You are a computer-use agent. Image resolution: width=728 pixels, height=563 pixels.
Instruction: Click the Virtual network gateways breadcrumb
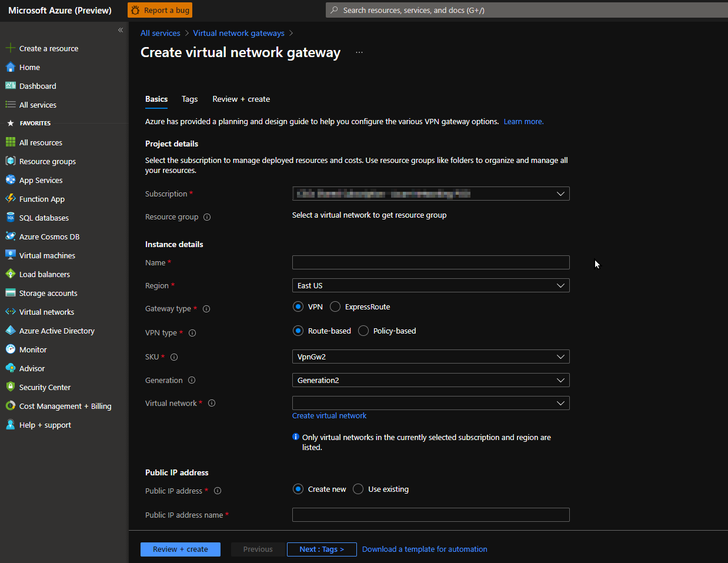239,33
